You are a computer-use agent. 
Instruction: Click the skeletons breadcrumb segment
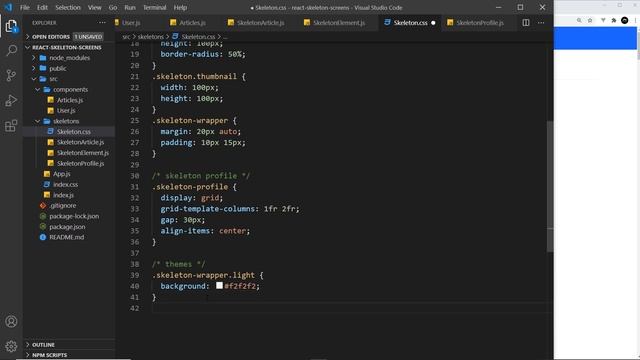(151, 37)
